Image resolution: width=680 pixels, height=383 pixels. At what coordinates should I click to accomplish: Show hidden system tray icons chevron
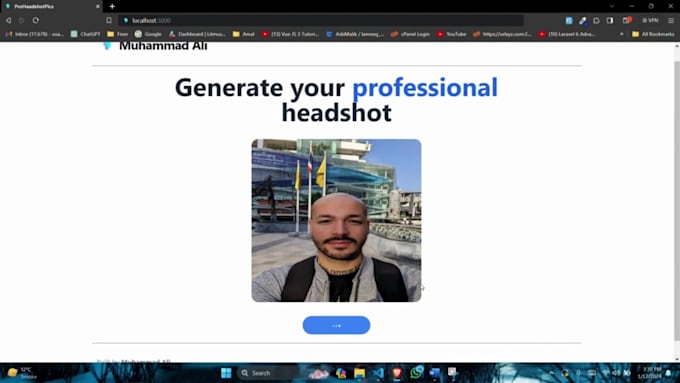point(551,373)
